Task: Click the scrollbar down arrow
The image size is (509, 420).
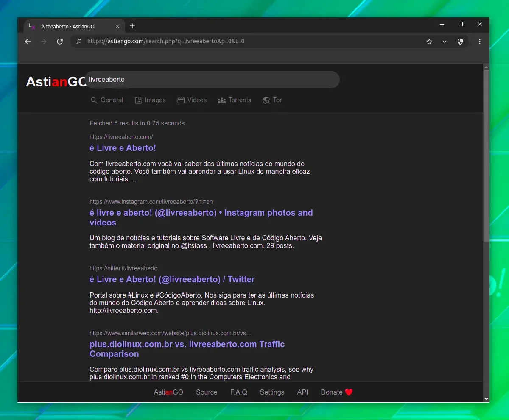Action: [x=486, y=399]
